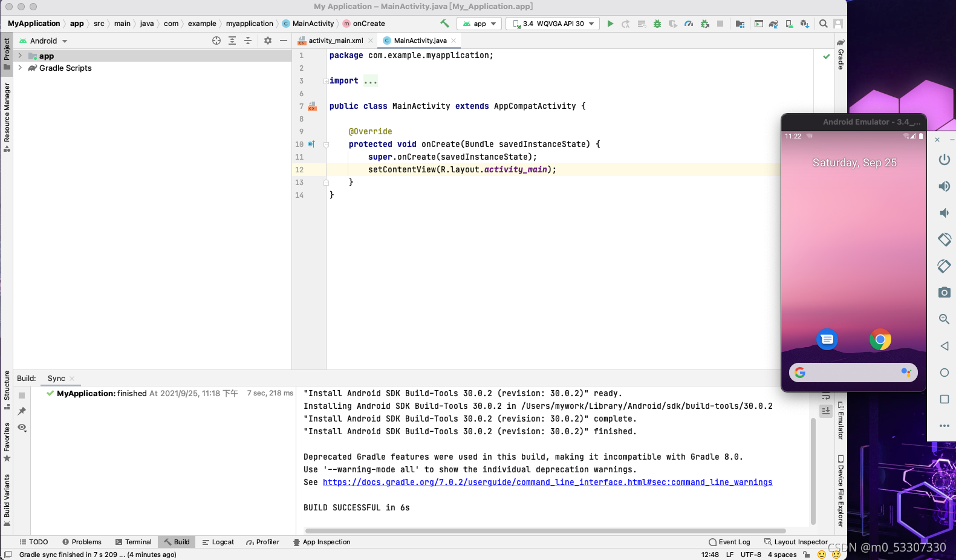Open Chrome app on emulator screen
956x560 pixels.
point(880,339)
